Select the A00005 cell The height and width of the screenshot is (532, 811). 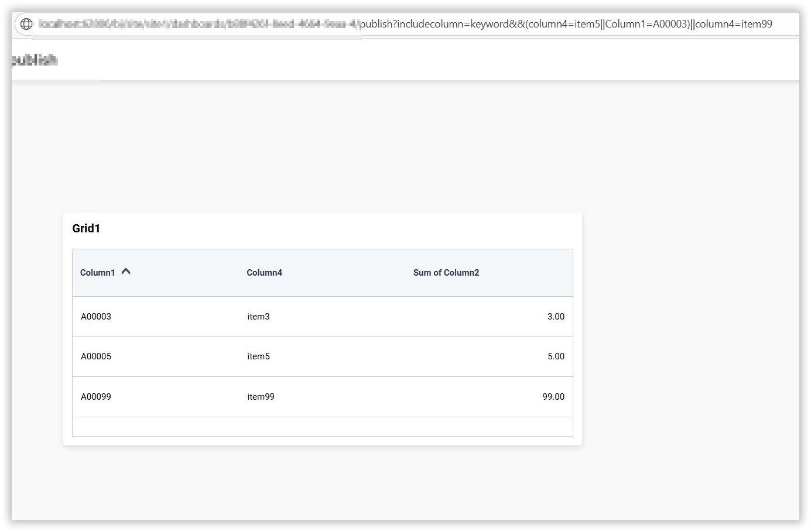96,356
